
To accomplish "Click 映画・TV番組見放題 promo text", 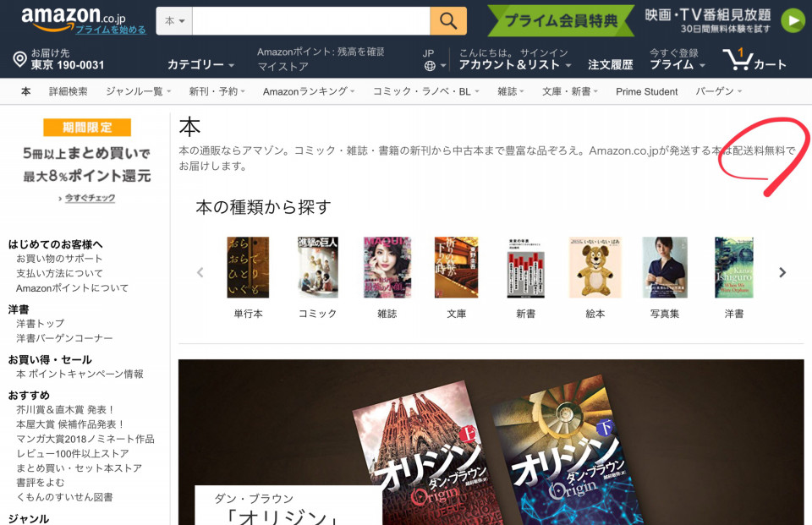I will click(708, 15).
